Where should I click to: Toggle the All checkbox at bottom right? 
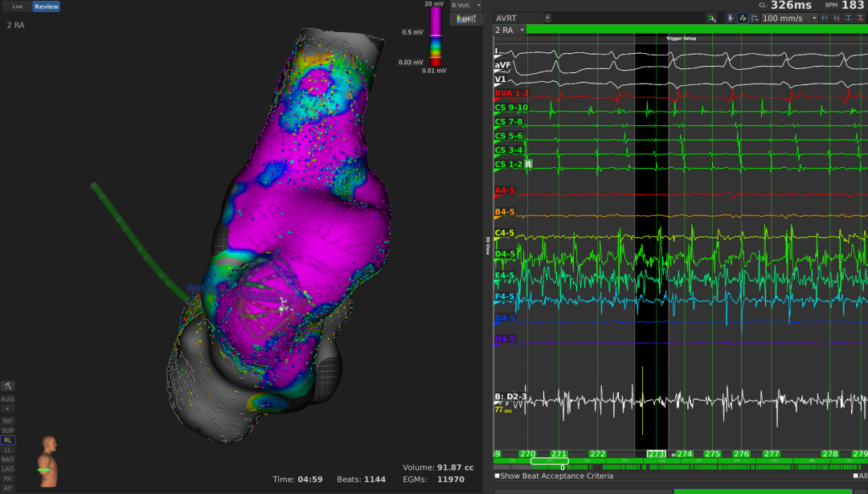coord(854,476)
